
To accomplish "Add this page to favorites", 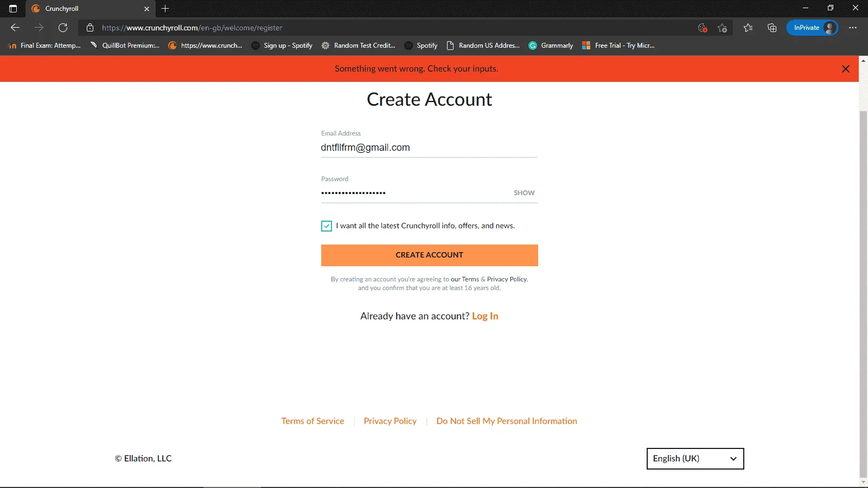I will click(722, 28).
